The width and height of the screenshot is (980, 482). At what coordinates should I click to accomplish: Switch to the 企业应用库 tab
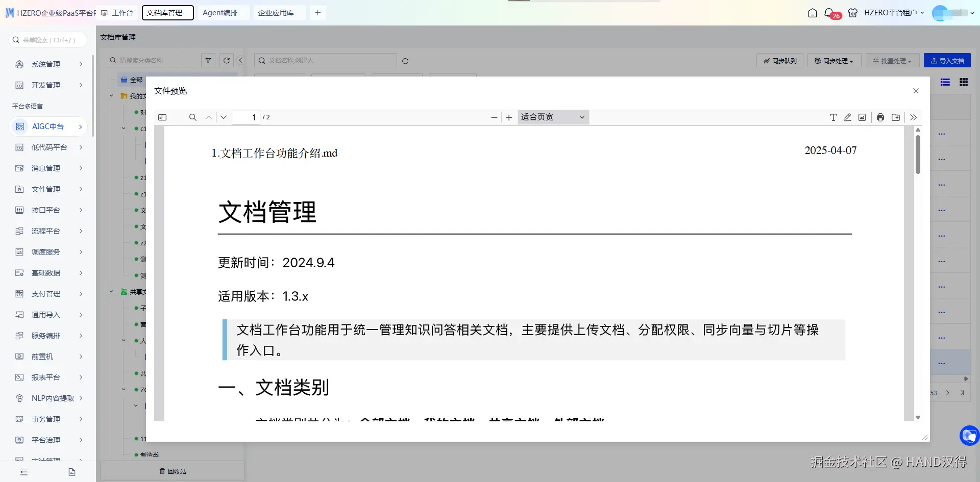pos(279,13)
